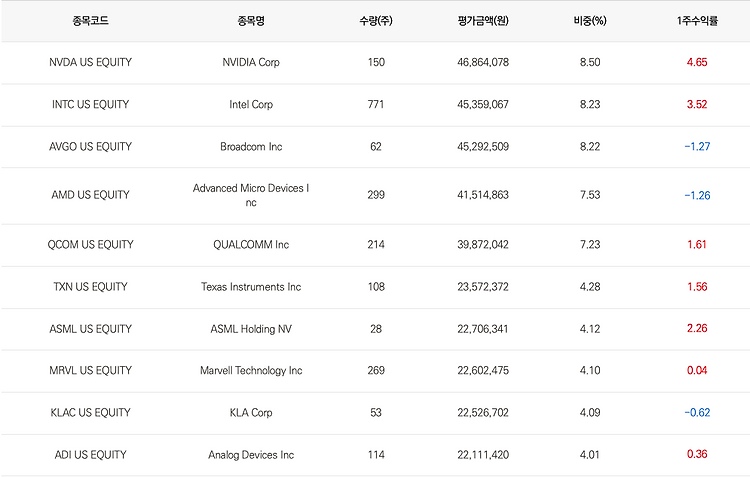Click the value 45,292,509

pyautogui.click(x=483, y=146)
